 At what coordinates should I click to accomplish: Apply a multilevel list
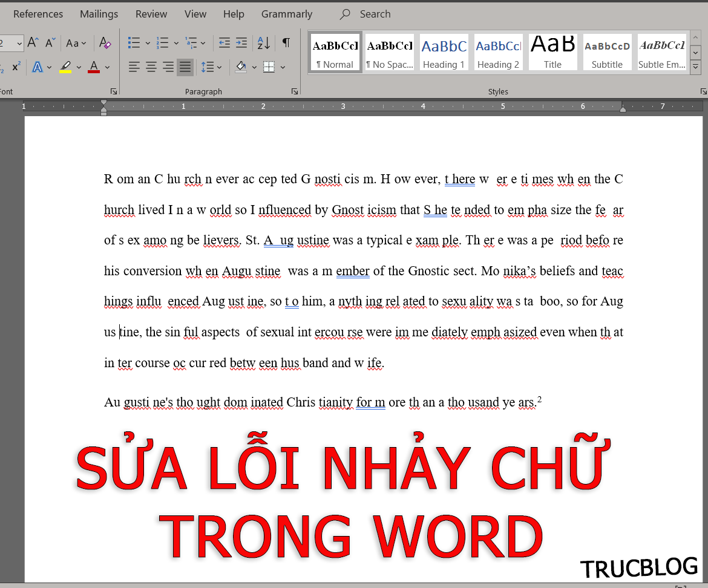click(x=191, y=43)
